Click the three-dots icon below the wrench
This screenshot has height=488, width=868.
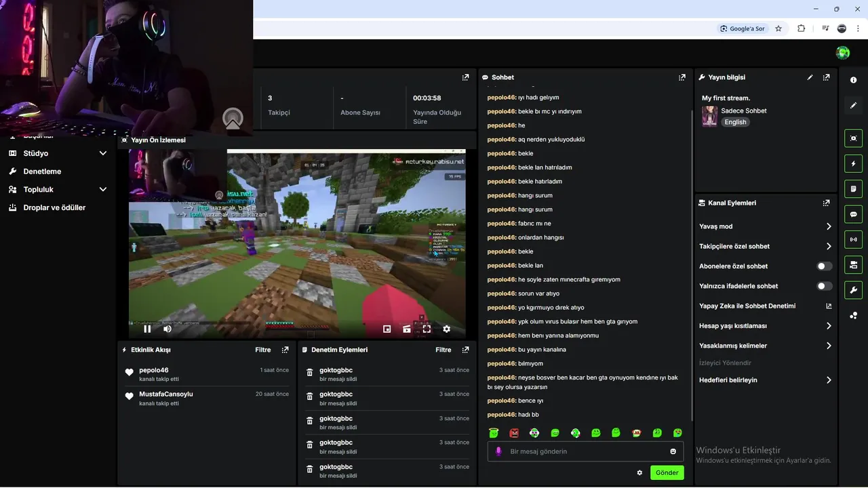click(853, 315)
